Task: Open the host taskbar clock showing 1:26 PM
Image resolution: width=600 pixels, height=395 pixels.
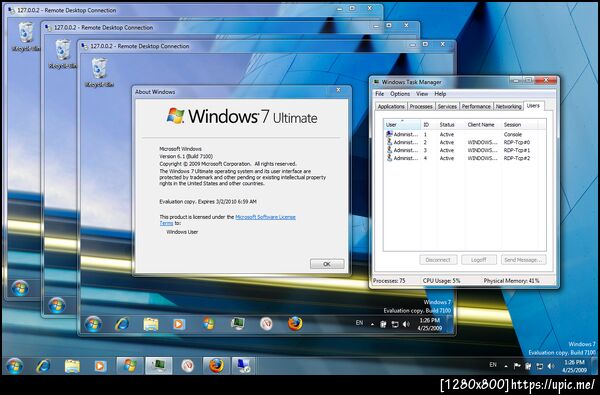Action: pyautogui.click(x=574, y=366)
